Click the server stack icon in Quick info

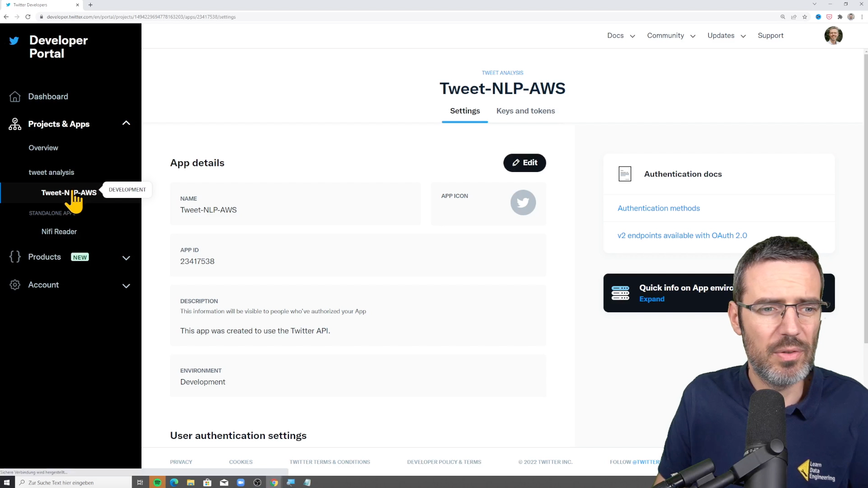(620, 293)
